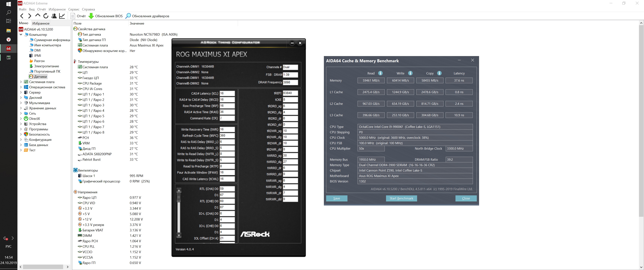Click the Copy info icon in the benchmark
644x270 pixels.
click(x=439, y=73)
